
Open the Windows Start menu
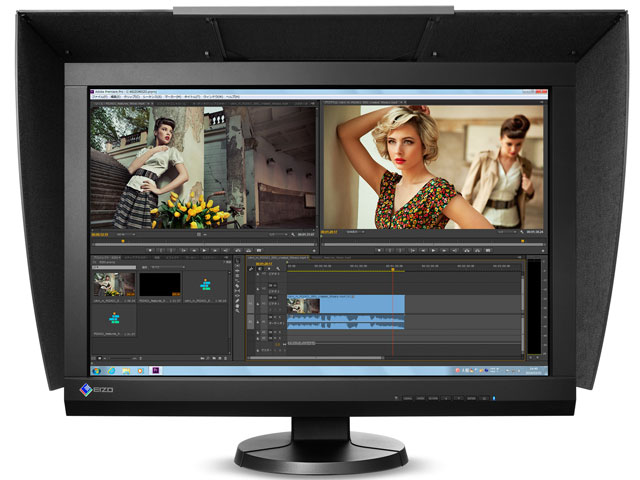(x=96, y=369)
